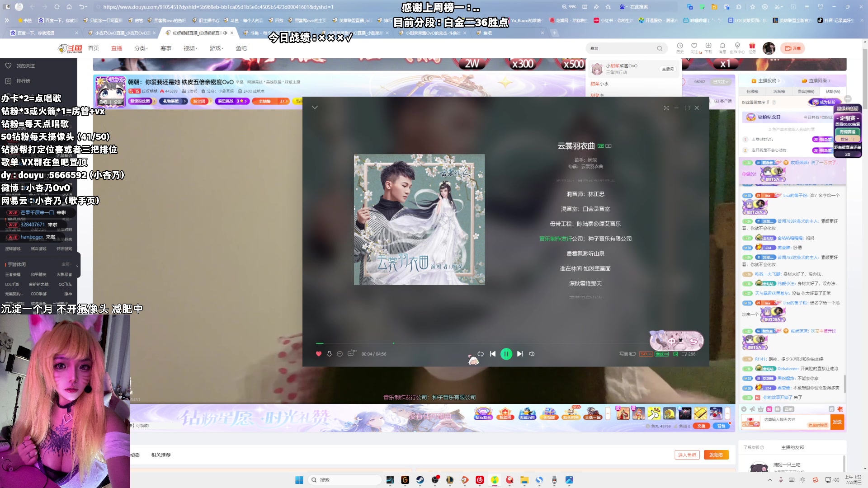
Task: Open the 背包 backpack button
Action: coord(721,426)
